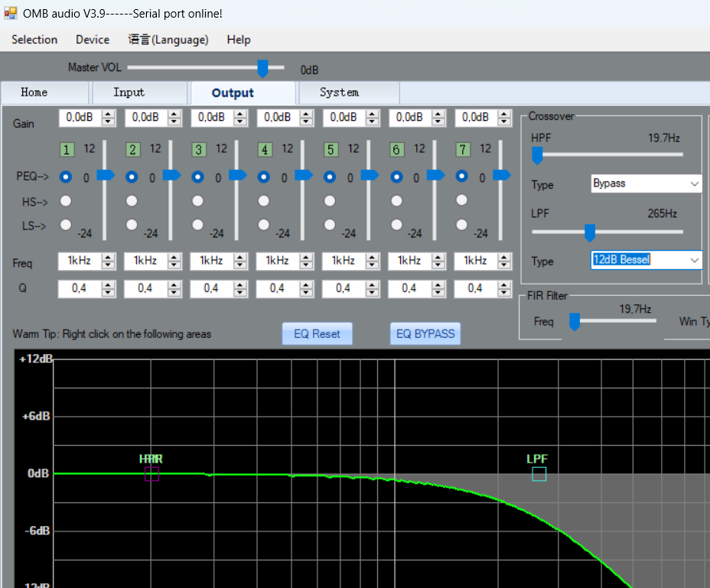The height and width of the screenshot is (588, 710).
Task: Switch to the Output tab
Action: click(243, 93)
